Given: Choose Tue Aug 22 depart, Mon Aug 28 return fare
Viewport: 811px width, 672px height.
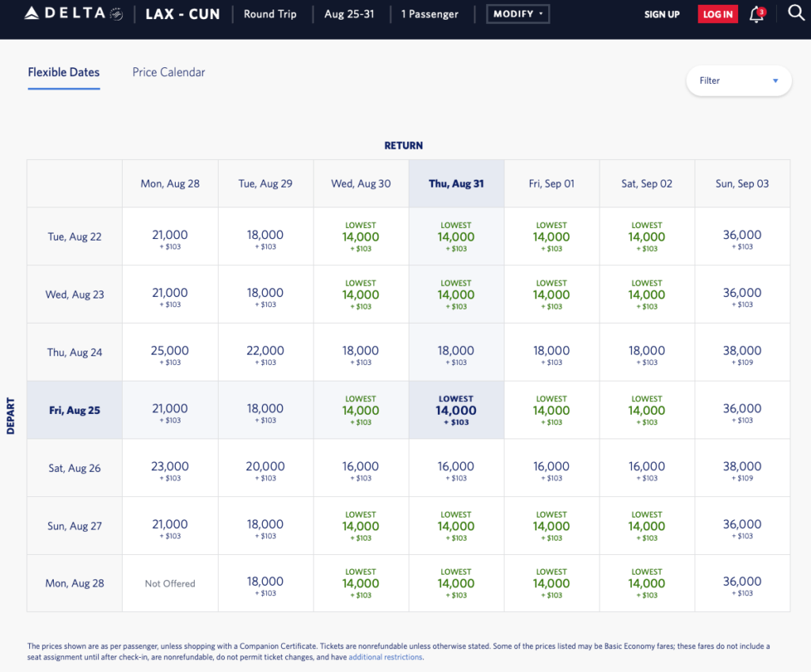Looking at the screenshot, I should tap(169, 237).
